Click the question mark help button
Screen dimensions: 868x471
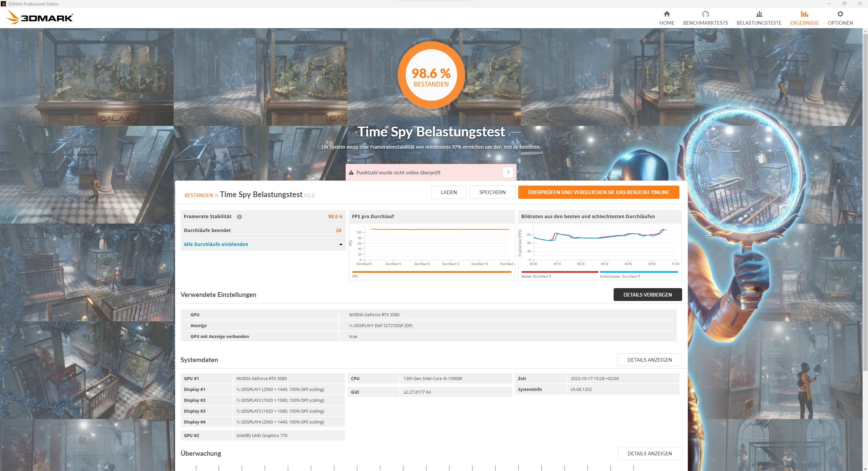(508, 172)
